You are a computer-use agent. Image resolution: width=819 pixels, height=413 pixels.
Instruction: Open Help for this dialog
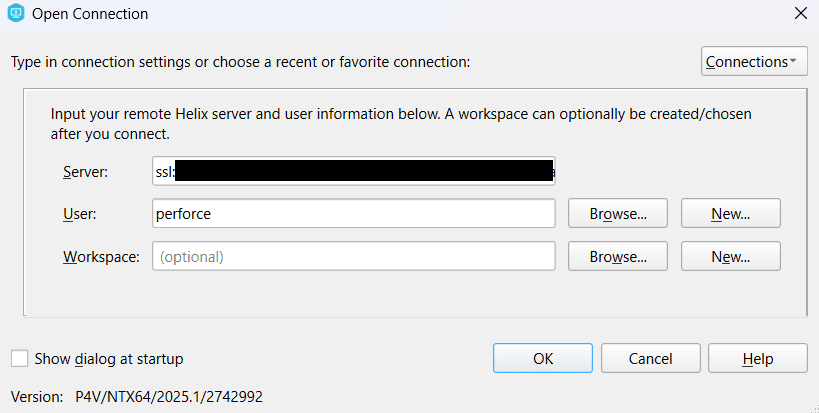pos(758,358)
